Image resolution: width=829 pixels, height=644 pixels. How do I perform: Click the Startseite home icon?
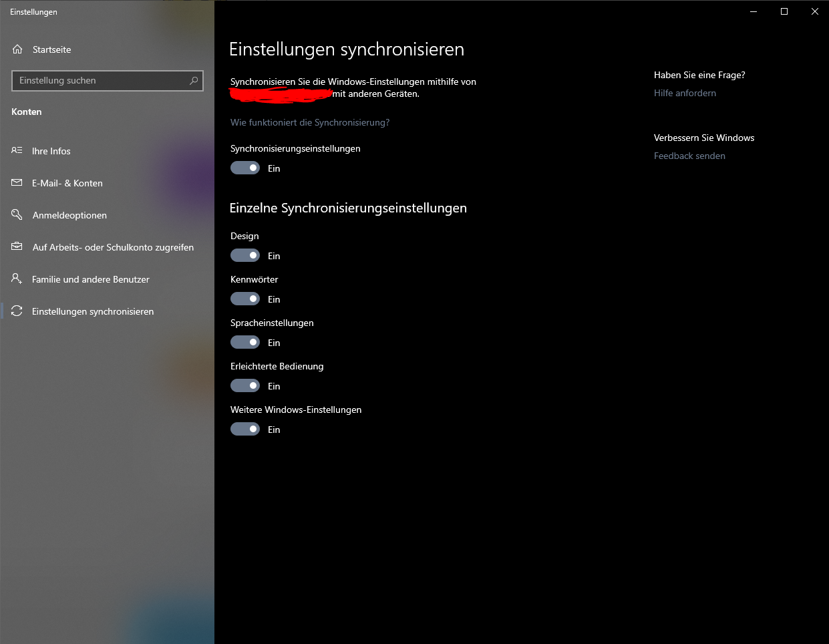[x=17, y=49]
